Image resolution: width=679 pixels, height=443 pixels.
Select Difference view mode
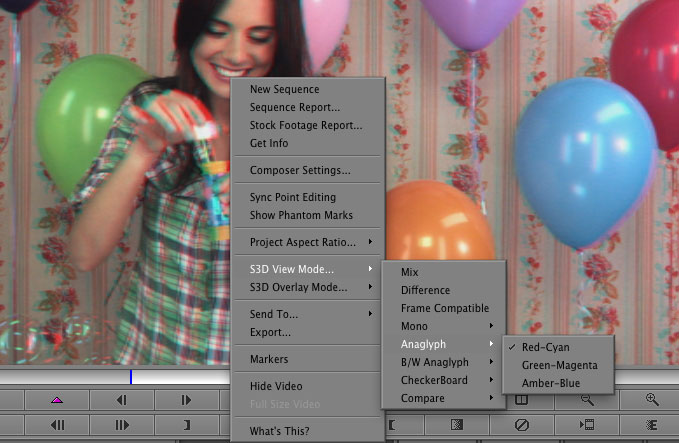click(425, 290)
